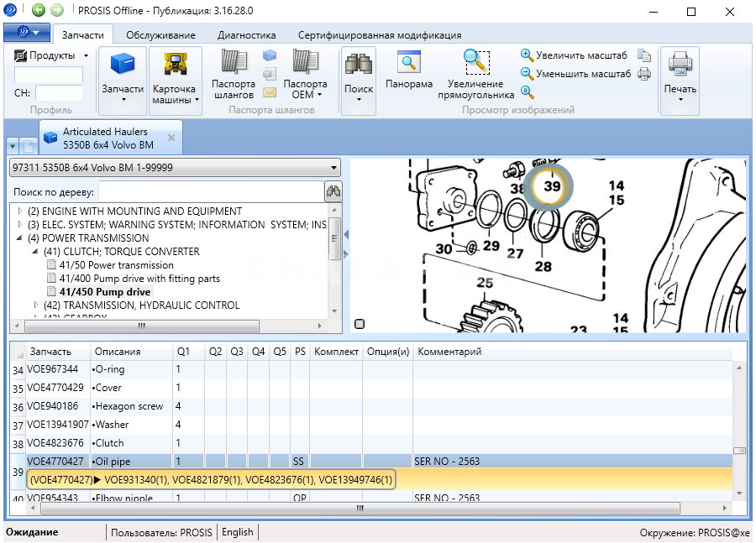This screenshot has height=543, width=756.
Task: Select 41/400 Pump drive with fitting parts
Action: (x=139, y=279)
